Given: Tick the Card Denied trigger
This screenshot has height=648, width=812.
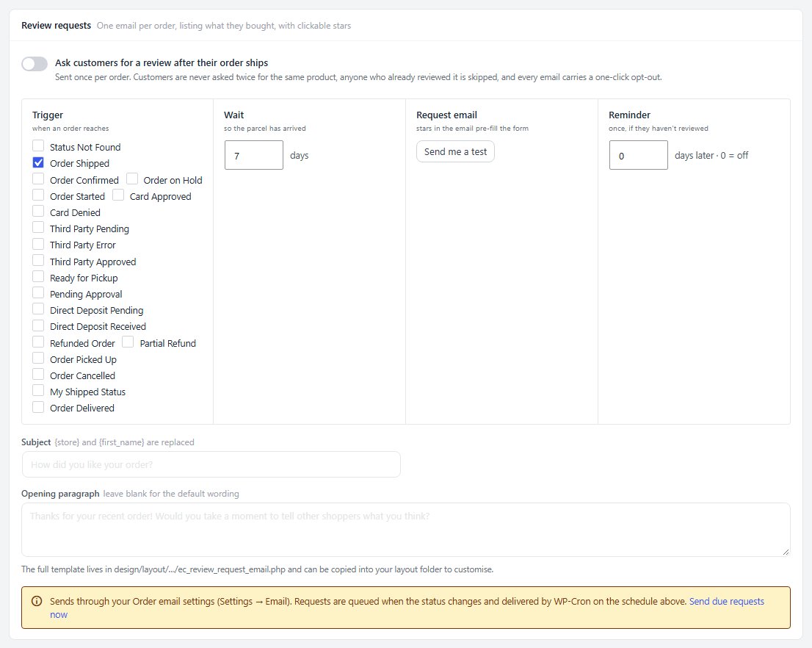Looking at the screenshot, I should pyautogui.click(x=38, y=211).
